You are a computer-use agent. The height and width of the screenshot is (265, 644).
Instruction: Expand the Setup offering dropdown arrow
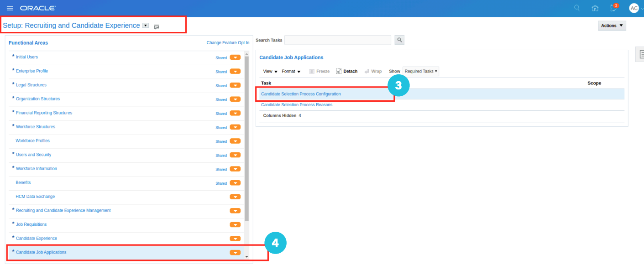(146, 26)
